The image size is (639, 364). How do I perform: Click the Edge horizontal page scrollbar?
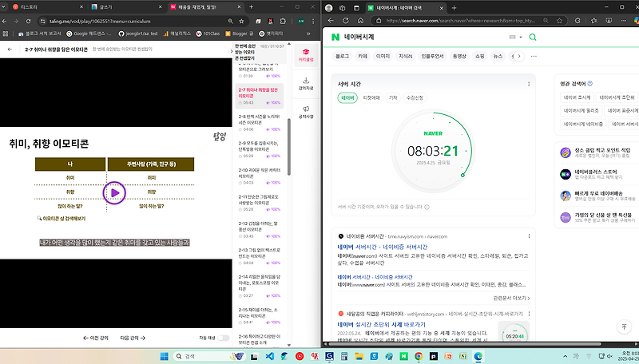pos(465,343)
